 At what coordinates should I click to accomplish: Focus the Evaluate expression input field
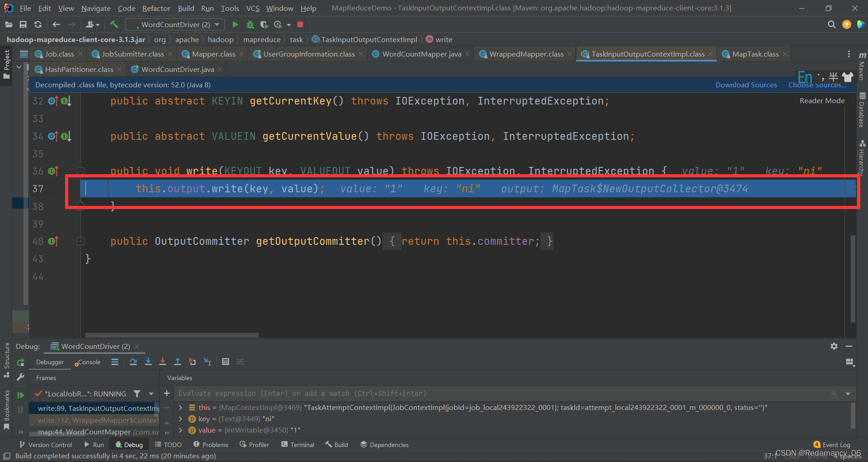coord(502,394)
